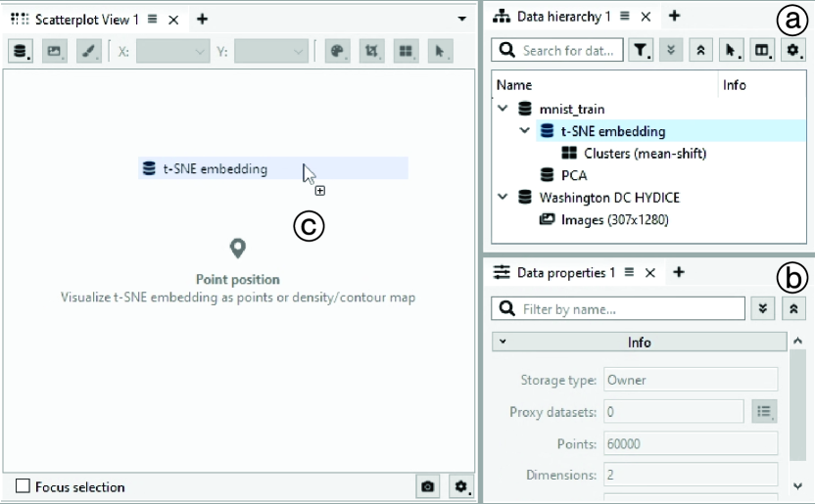Collapse the t-SNE embedding tree node

pos(524,131)
